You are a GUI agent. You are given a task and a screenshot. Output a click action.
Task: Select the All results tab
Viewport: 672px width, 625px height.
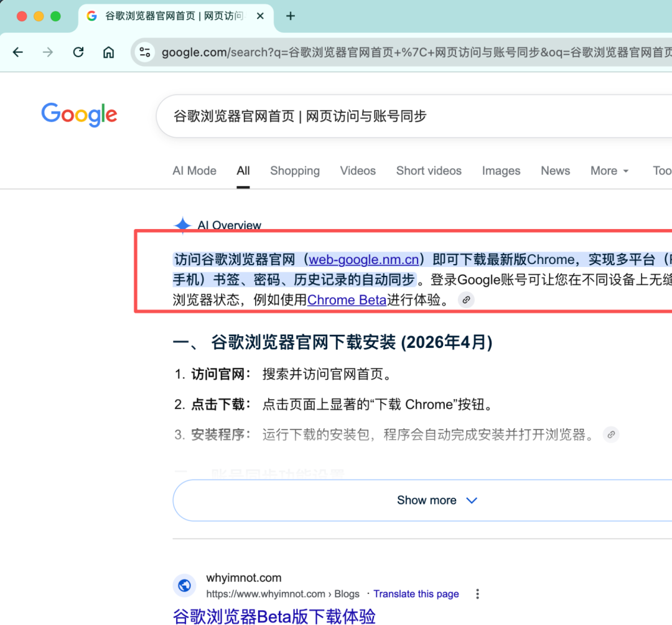[243, 171]
